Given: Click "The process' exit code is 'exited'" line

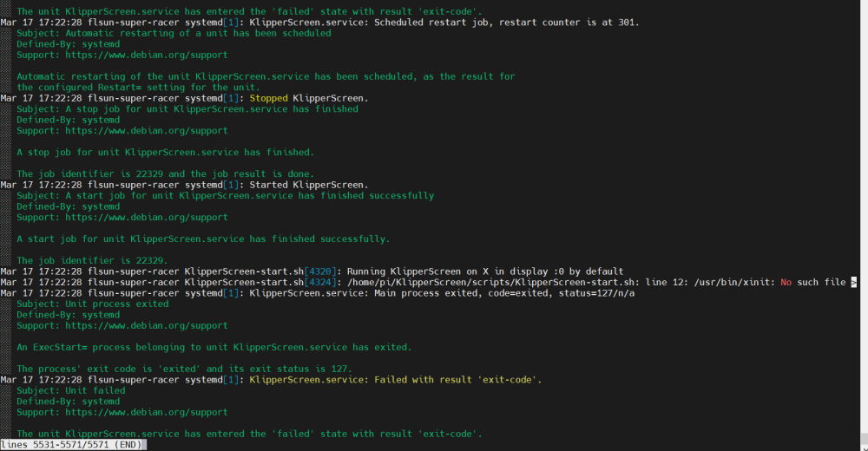Looking at the screenshot, I should pos(184,369).
